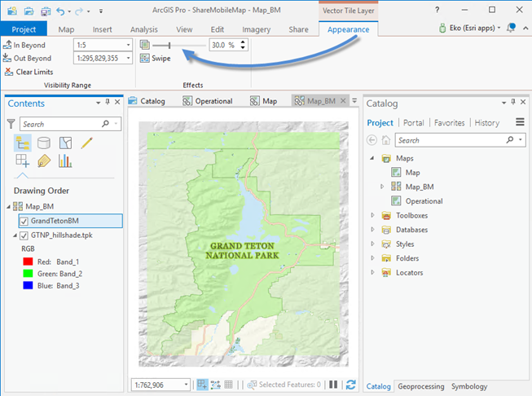Click the layer transparency slider handle

coord(169,45)
